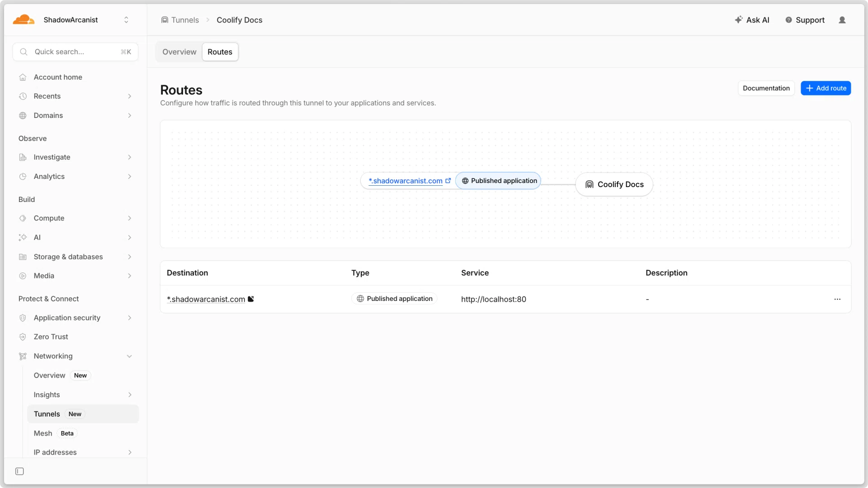868x488 pixels.
Task: Click the Analytics chart icon
Action: [x=23, y=177]
